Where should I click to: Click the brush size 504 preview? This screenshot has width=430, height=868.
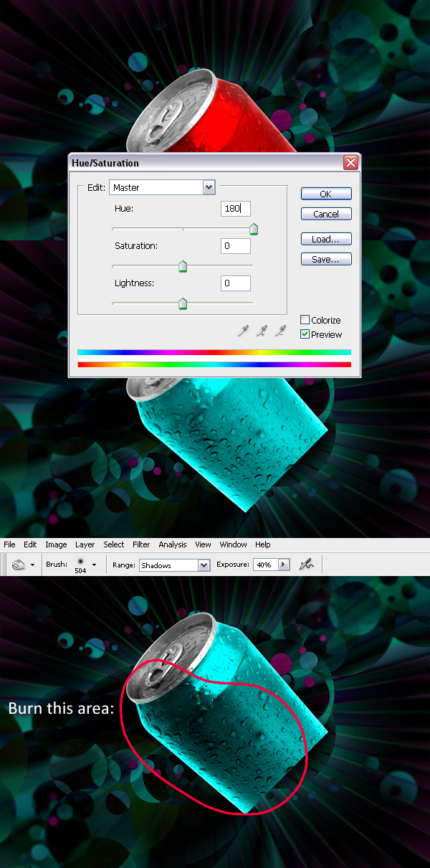[x=80, y=565]
